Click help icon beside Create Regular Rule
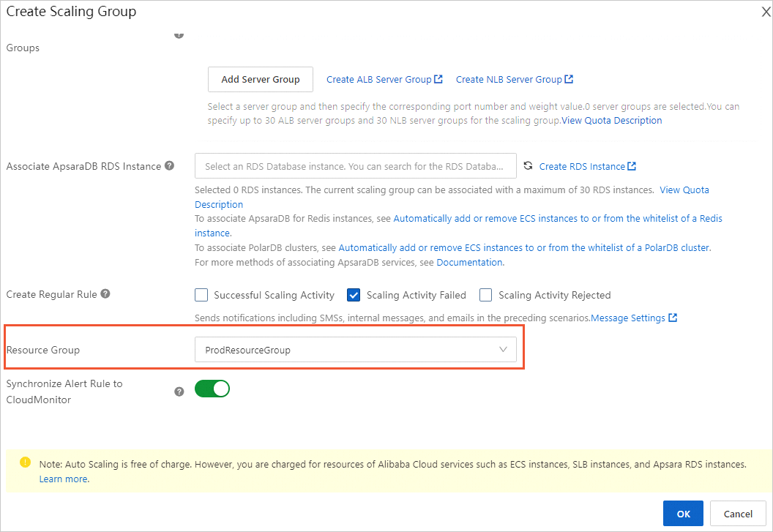The width and height of the screenshot is (773, 532). click(x=105, y=294)
